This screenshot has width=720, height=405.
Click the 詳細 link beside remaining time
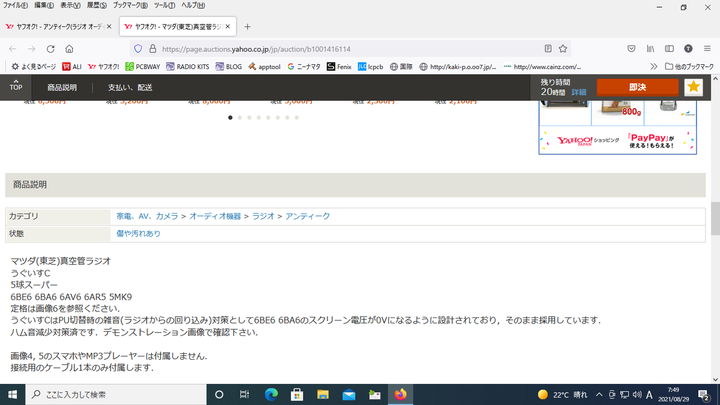(578, 92)
